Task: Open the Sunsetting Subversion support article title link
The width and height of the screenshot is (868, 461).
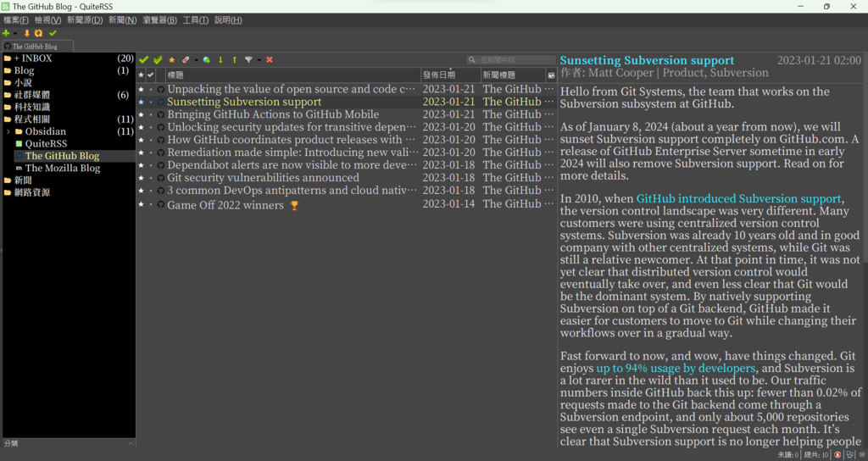Action: click(647, 60)
